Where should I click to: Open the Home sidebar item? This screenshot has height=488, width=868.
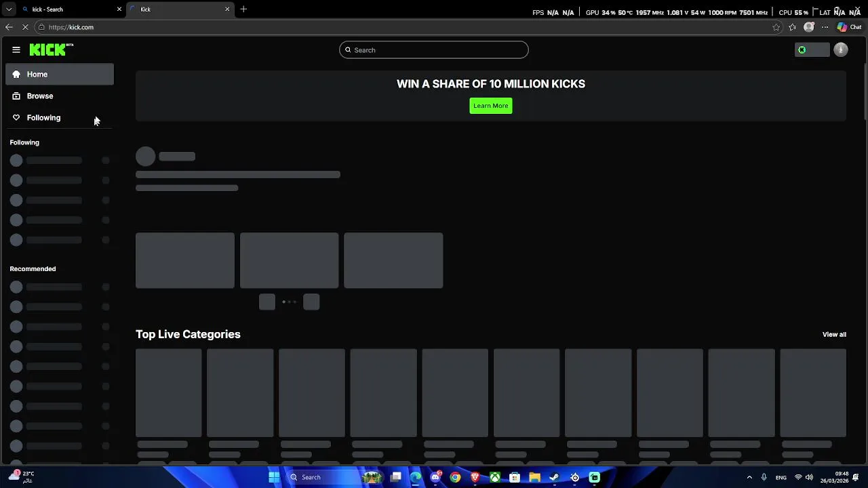click(60, 74)
